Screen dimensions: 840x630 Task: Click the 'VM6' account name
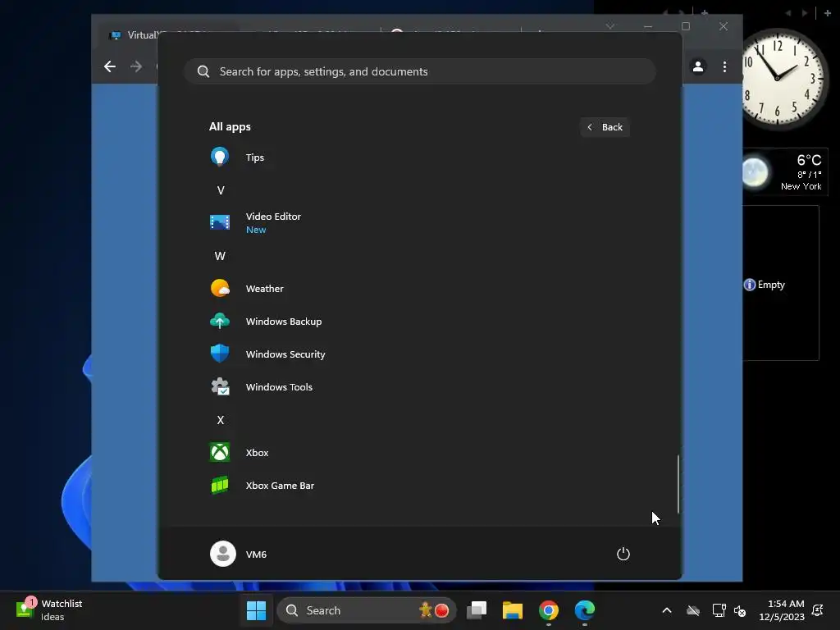[256, 554]
